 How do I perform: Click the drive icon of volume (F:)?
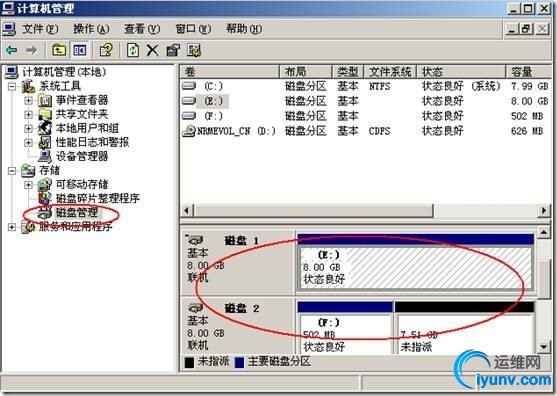click(x=189, y=116)
